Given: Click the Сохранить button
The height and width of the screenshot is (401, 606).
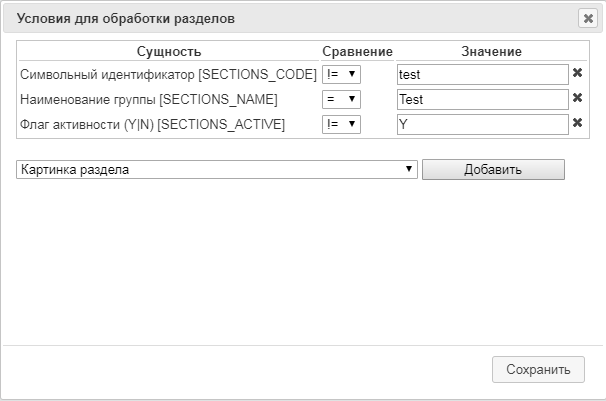Looking at the screenshot, I should pos(538,369).
